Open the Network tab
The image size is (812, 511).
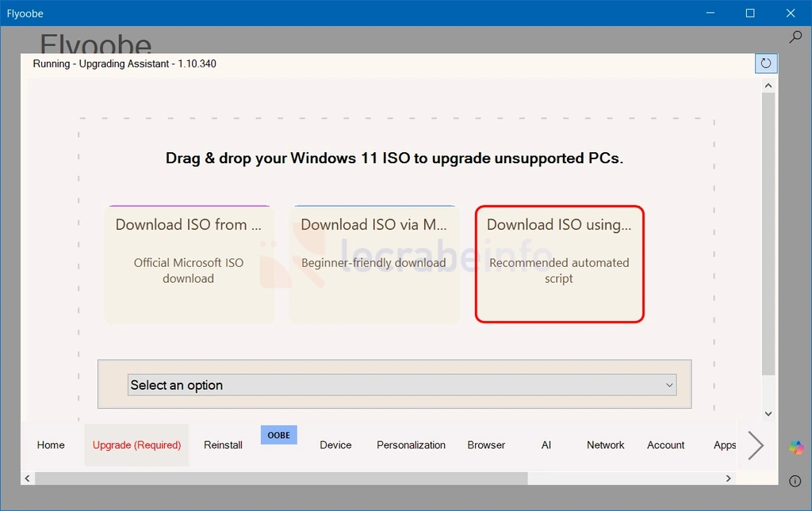[605, 445]
